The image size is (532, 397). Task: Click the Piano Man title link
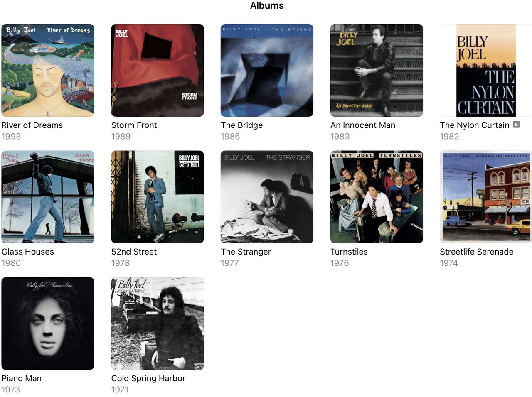[22, 378]
